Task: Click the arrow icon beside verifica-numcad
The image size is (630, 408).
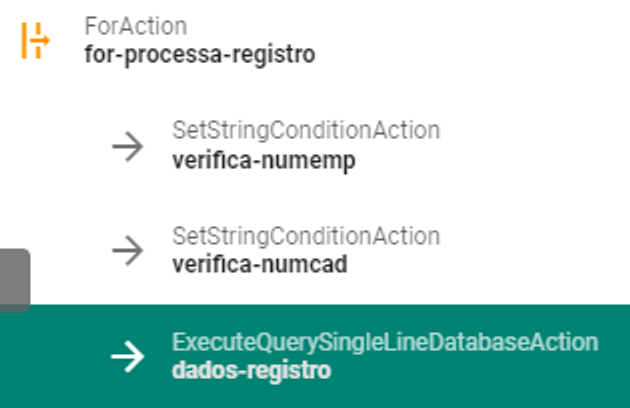Action: coord(127,251)
